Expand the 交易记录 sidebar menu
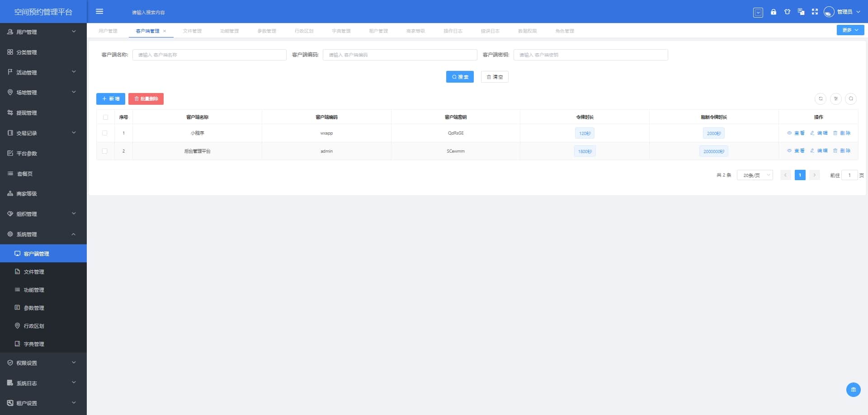This screenshot has height=415, width=868. pos(43,133)
